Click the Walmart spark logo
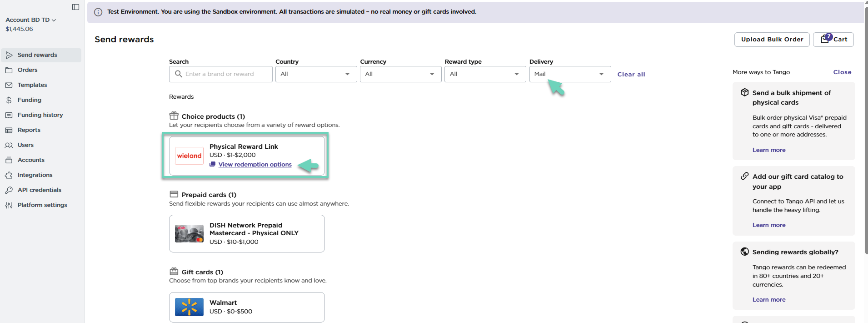 (x=189, y=308)
